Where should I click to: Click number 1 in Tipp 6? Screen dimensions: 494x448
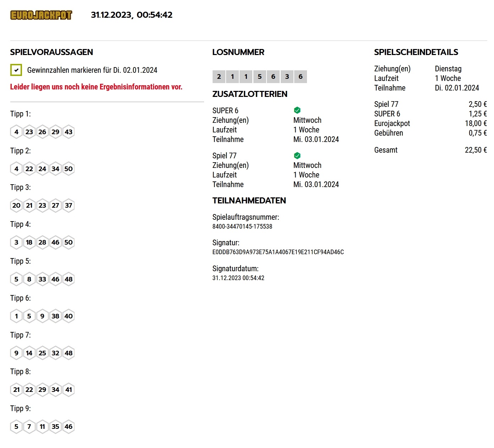pos(16,316)
